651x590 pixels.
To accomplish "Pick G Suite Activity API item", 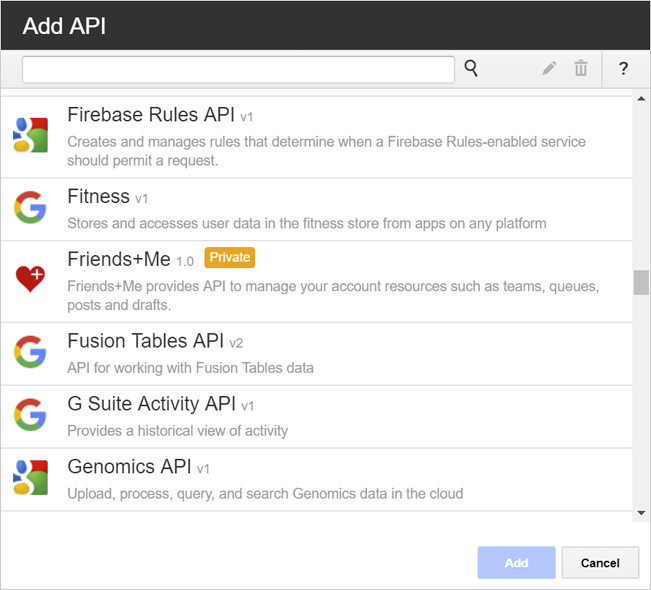I will click(x=317, y=417).
